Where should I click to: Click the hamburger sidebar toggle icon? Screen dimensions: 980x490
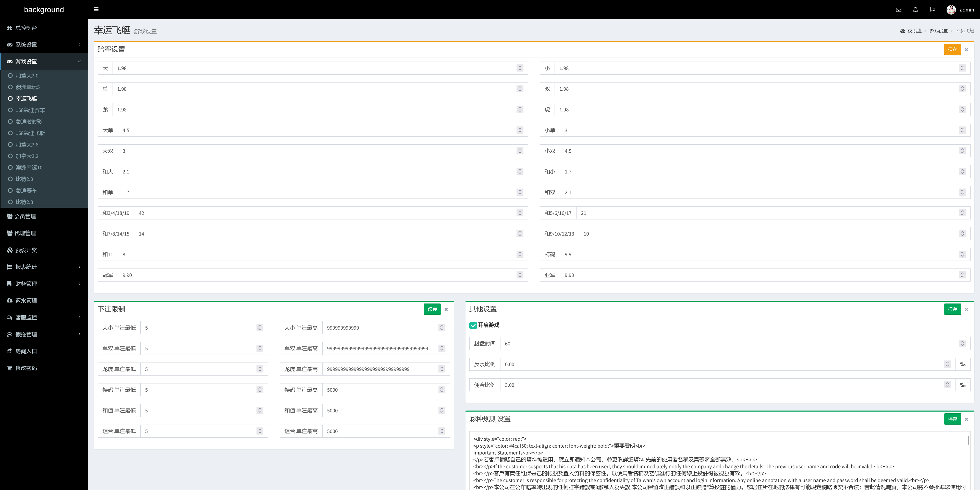96,9
